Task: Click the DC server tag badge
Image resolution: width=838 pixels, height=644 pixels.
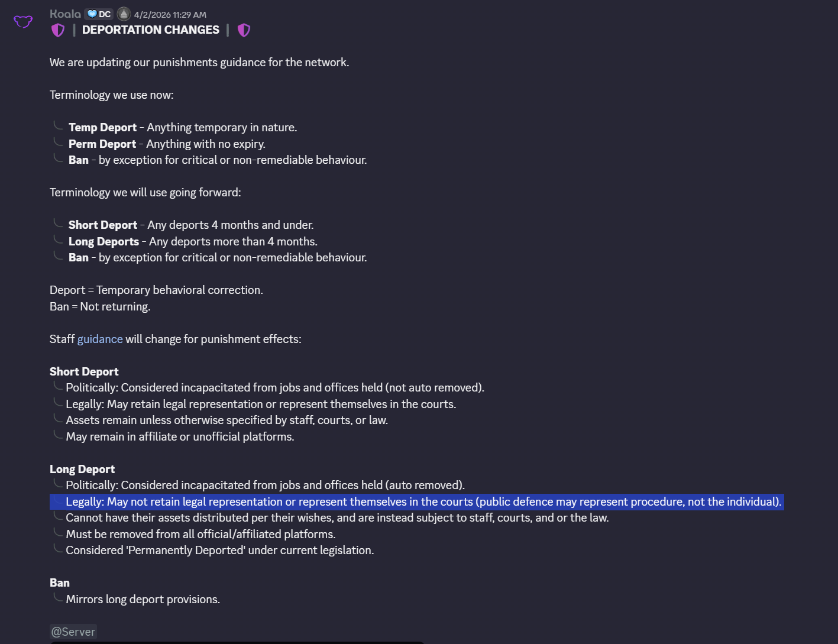Action: click(x=99, y=14)
